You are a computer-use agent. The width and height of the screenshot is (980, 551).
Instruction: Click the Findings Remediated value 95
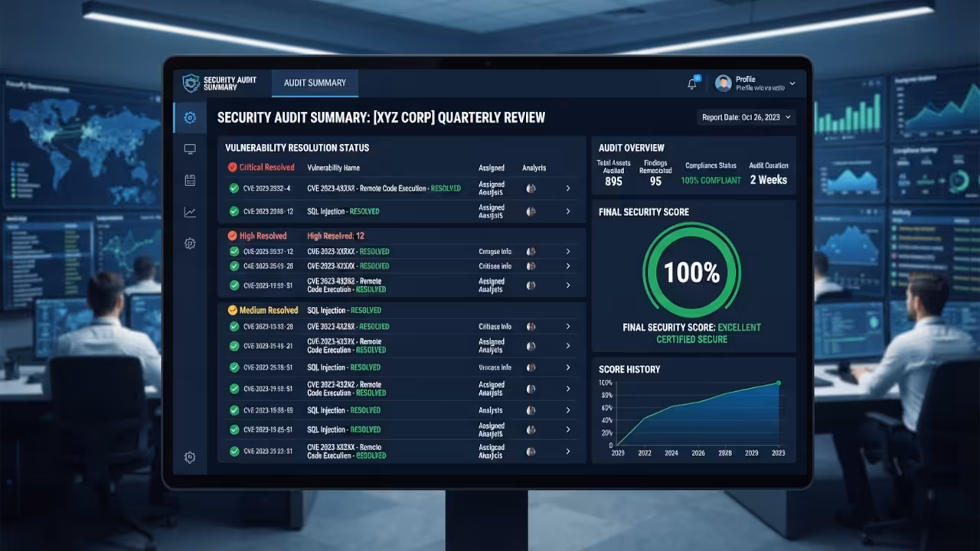pos(655,181)
